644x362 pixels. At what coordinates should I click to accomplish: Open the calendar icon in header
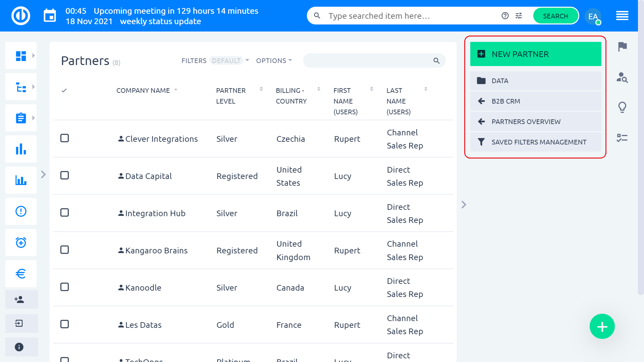[x=50, y=16]
